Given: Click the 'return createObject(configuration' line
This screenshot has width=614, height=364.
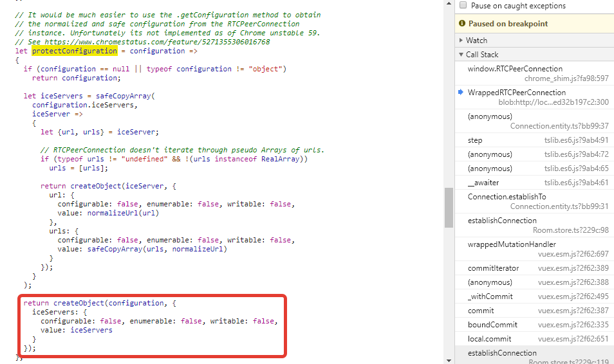Looking at the screenshot, I should pos(100,303).
